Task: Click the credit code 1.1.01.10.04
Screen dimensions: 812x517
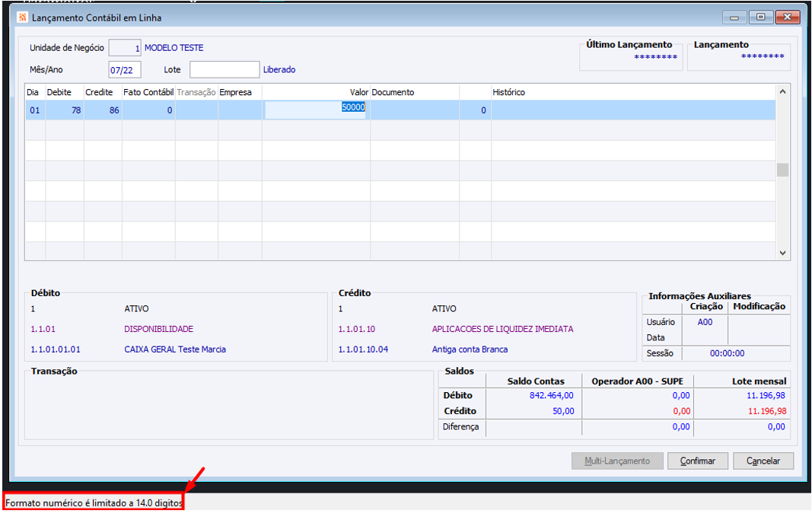Action: pyautogui.click(x=363, y=349)
